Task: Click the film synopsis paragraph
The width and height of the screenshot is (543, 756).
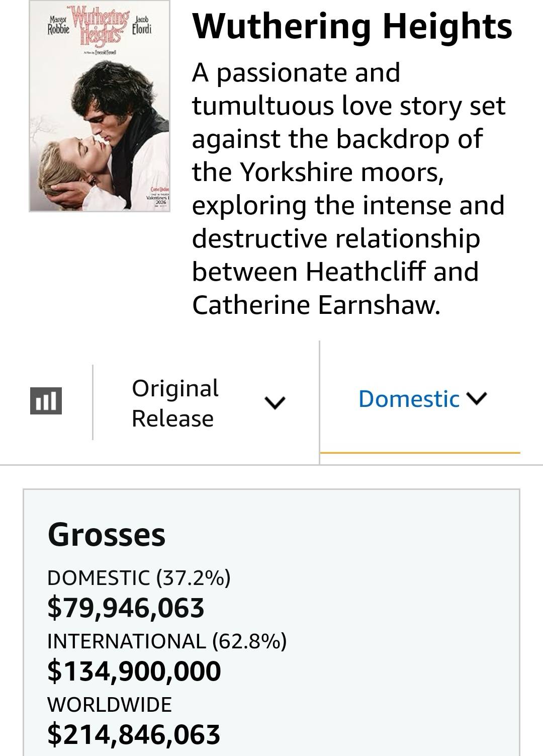Action: (348, 189)
